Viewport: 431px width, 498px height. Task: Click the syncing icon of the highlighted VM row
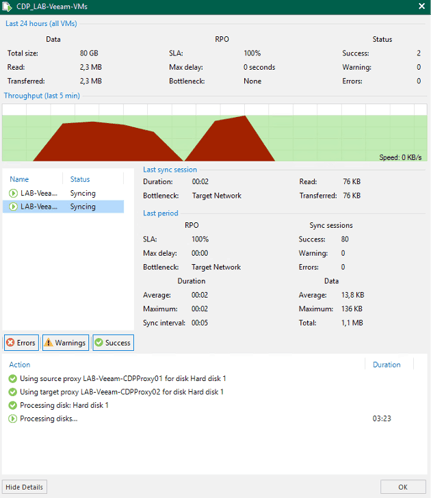[13, 207]
